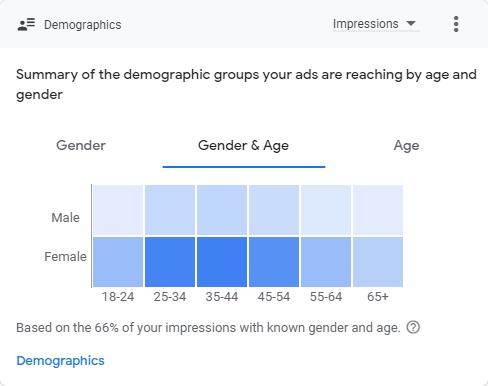Click the Female 25-34 heatmap cell

[x=170, y=262]
